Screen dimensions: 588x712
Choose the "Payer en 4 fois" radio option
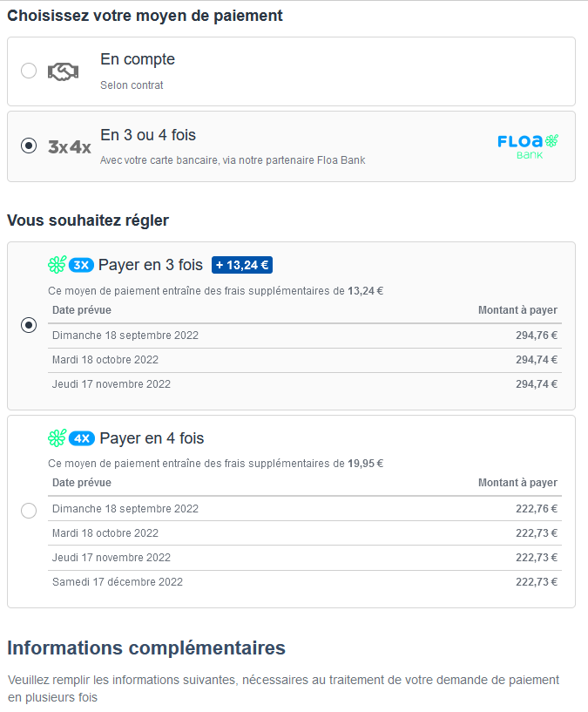[x=29, y=510]
